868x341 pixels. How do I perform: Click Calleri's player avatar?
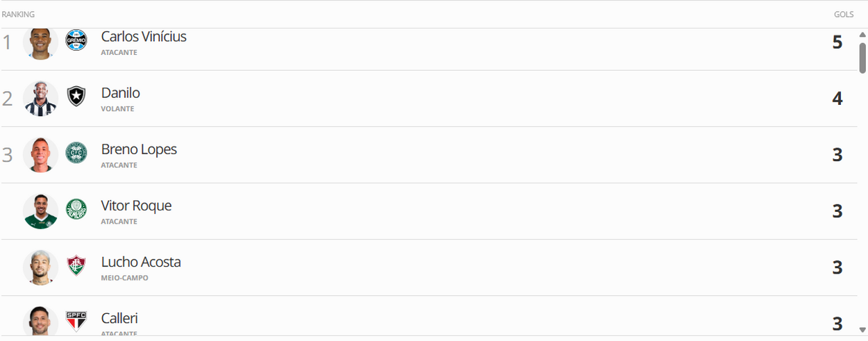[40, 322]
